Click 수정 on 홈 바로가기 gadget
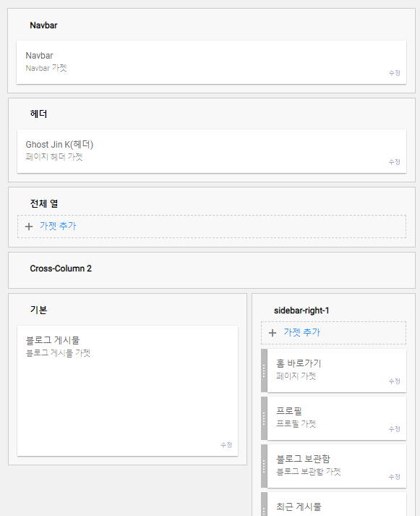 coord(395,381)
